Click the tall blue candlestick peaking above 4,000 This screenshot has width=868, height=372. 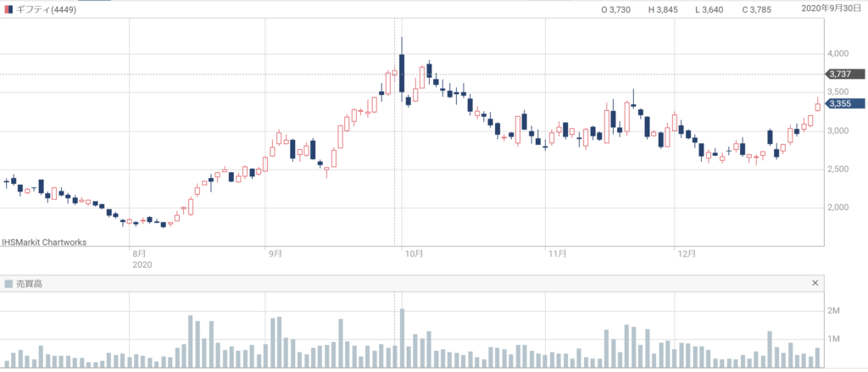(402, 69)
